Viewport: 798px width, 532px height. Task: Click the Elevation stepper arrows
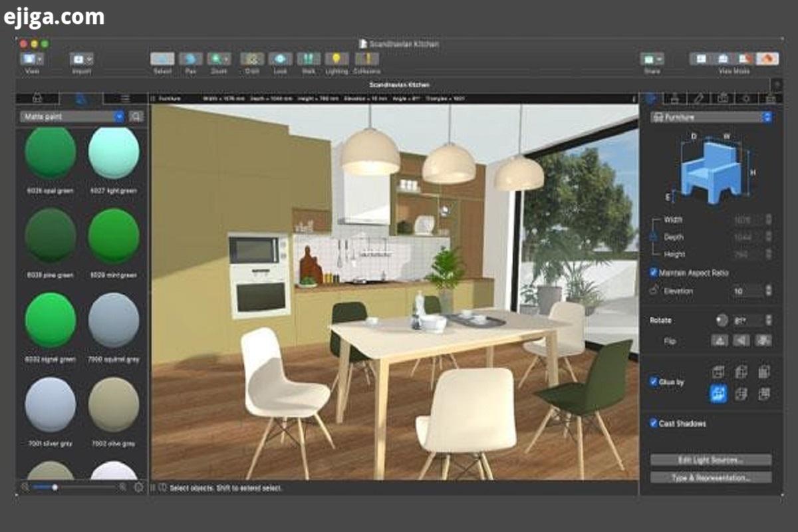[x=769, y=291]
